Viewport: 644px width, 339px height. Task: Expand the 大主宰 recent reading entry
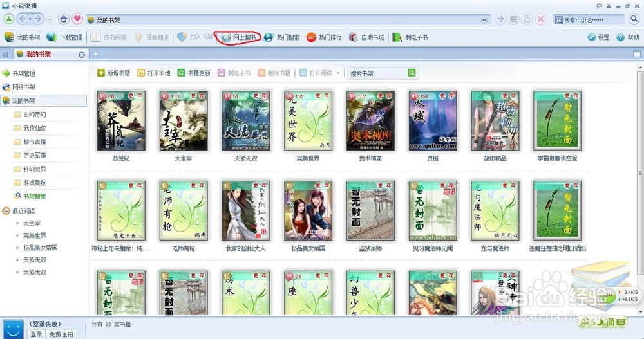click(x=17, y=223)
